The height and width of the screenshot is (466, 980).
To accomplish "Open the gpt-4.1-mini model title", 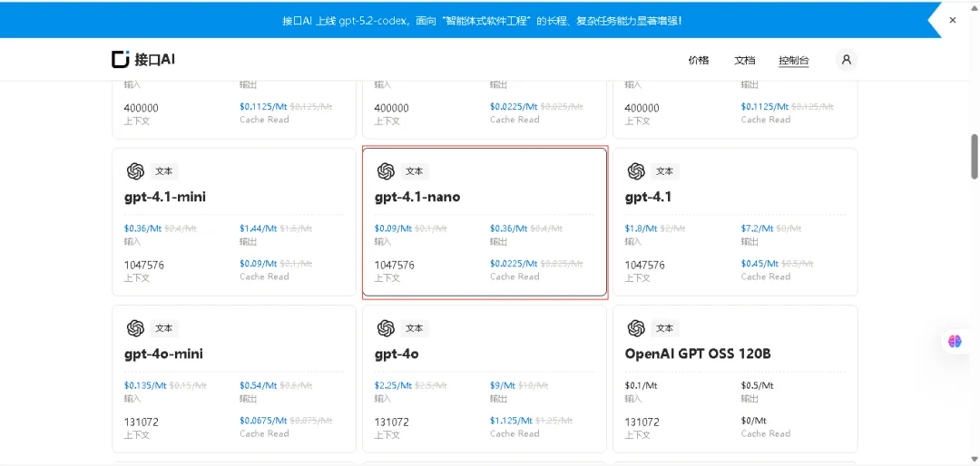I will click(x=165, y=198).
